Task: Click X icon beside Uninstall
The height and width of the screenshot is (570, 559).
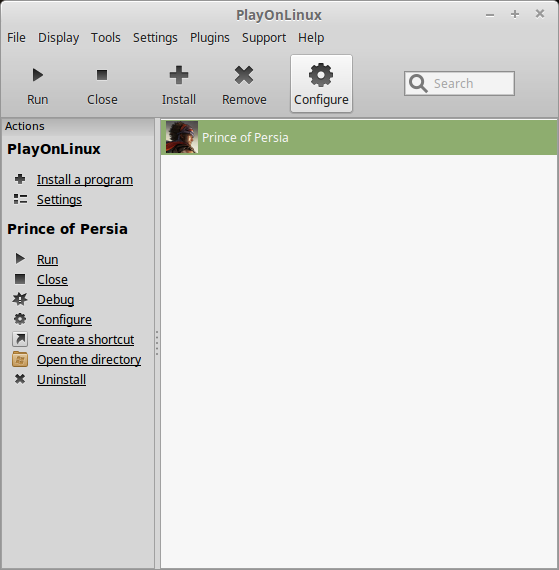Action: 20,379
